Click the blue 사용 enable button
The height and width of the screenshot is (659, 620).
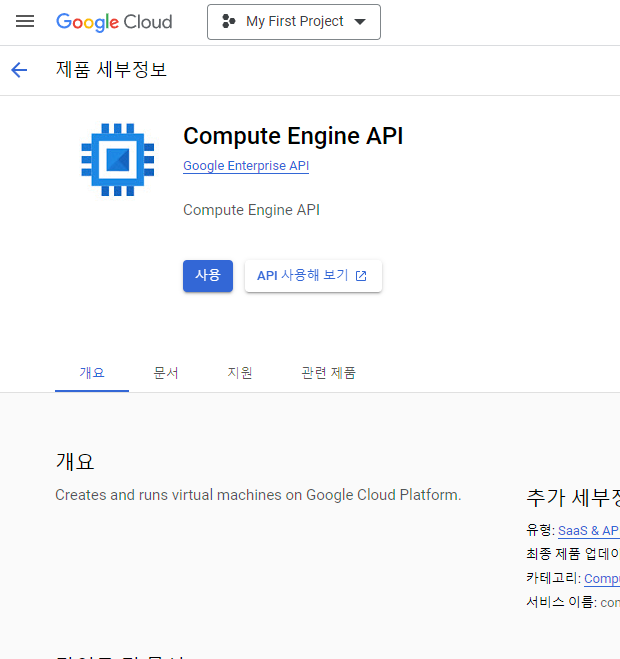coord(208,276)
